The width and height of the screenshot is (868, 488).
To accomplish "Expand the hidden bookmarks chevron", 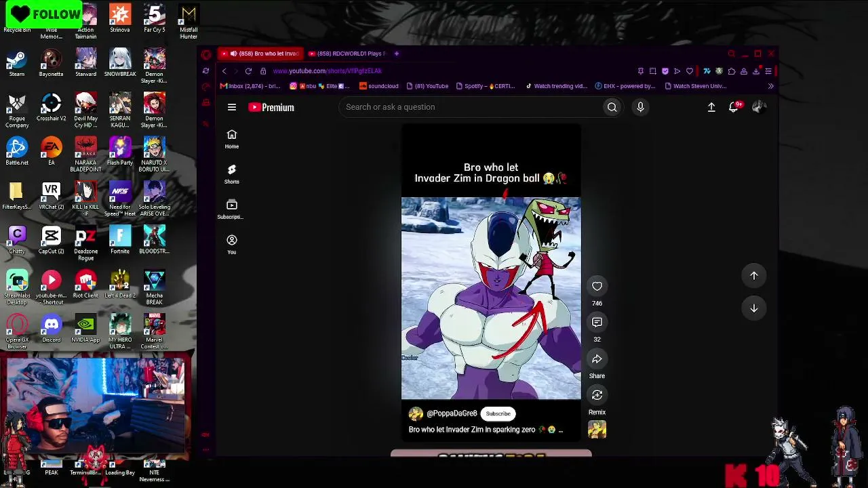I will tap(770, 86).
